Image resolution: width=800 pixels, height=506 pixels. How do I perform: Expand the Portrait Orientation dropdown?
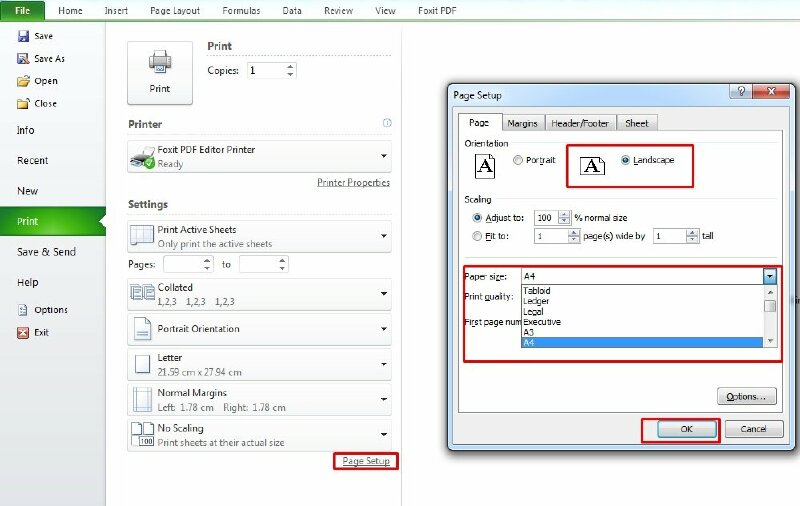point(384,329)
